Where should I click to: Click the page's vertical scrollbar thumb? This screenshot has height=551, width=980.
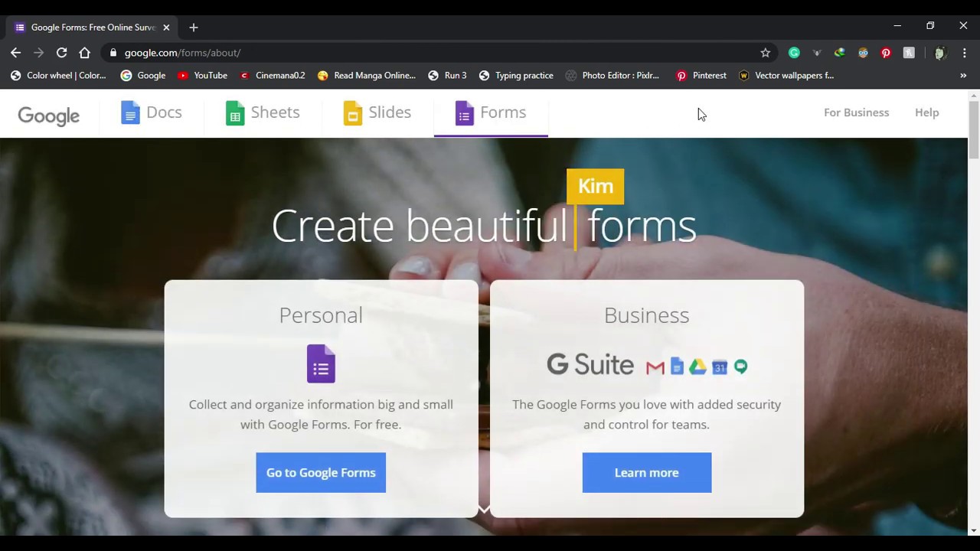[974, 130]
